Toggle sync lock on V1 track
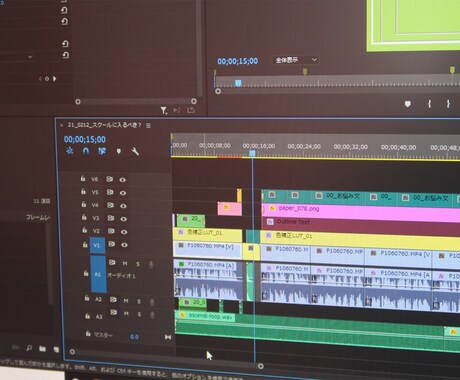Viewport: 460px width, 380px height. point(111,244)
